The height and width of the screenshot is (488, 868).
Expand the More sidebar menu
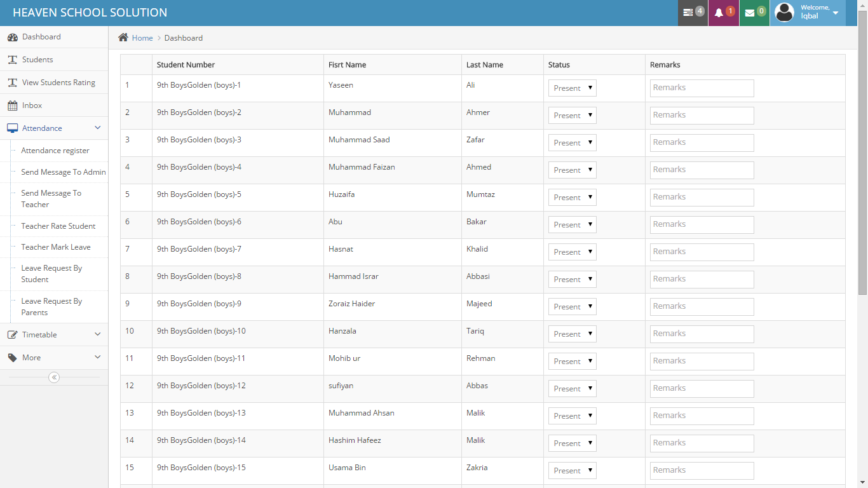pos(54,358)
